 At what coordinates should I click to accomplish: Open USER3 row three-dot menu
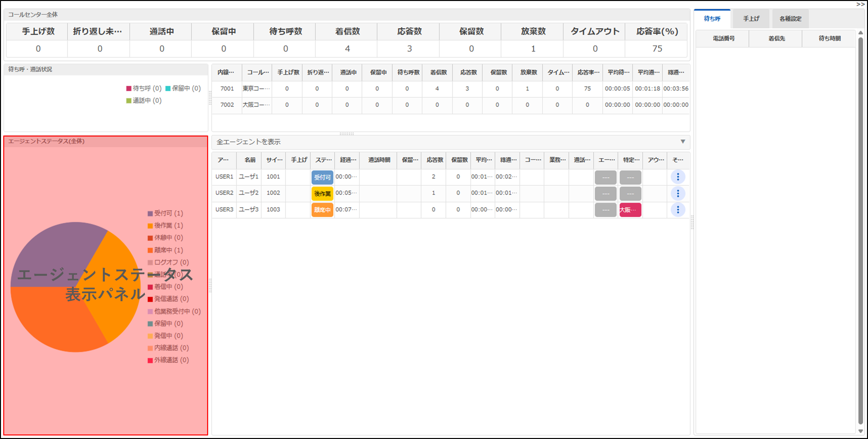click(x=678, y=210)
